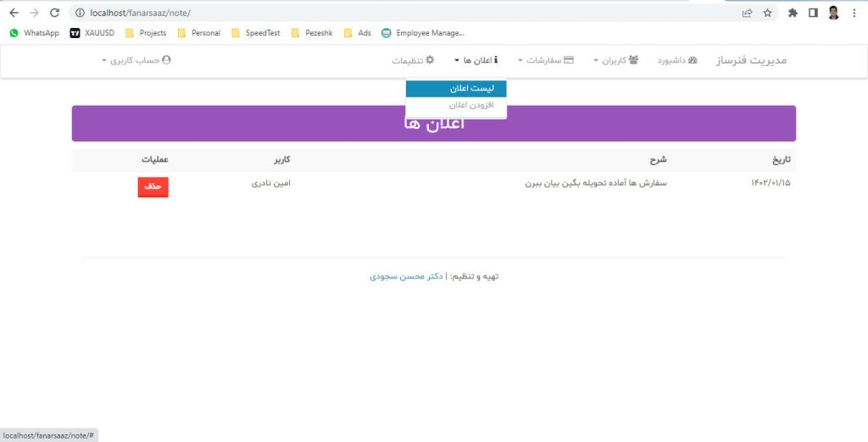Toggle the browser side panel

813,13
